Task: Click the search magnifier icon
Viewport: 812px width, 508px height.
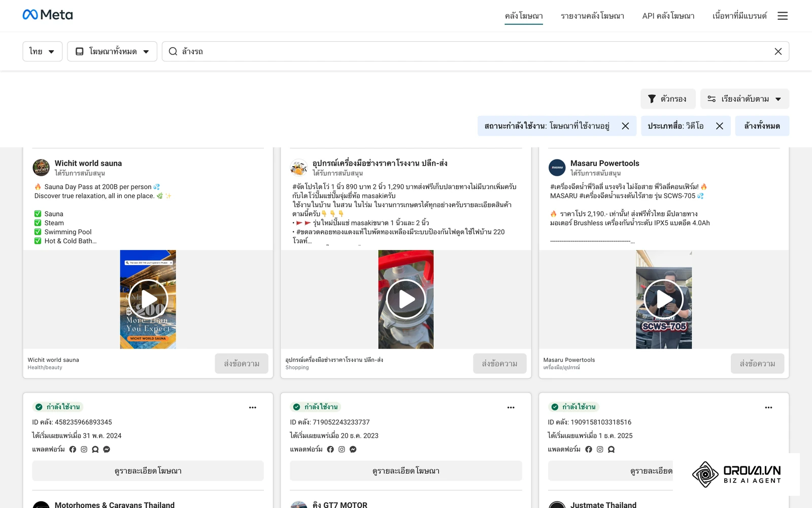Action: pos(173,51)
